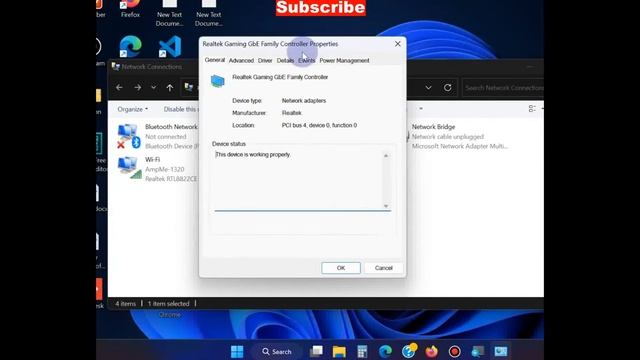Image resolution: width=640 pixels, height=360 pixels.
Task: Click '1 item selected' status text
Action: coord(169,304)
